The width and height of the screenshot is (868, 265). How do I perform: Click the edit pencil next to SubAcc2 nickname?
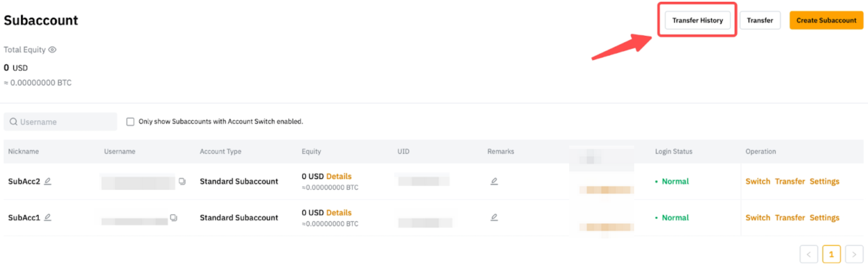click(48, 181)
